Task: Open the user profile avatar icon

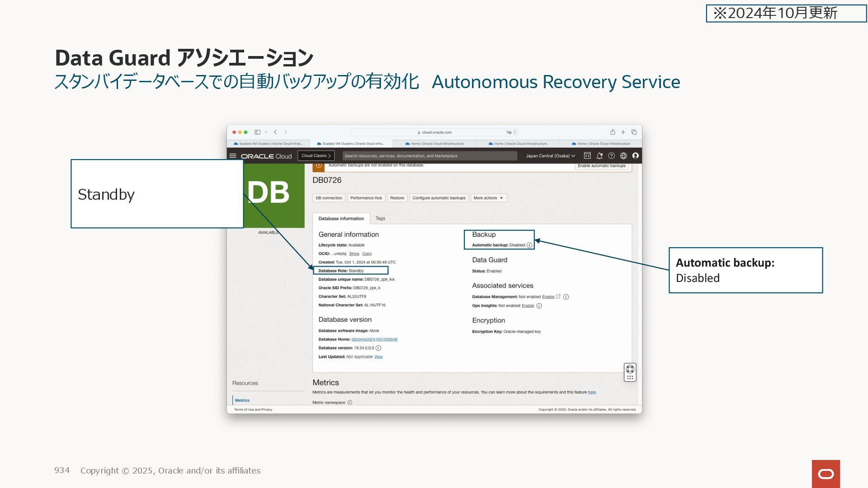Action: click(x=636, y=156)
